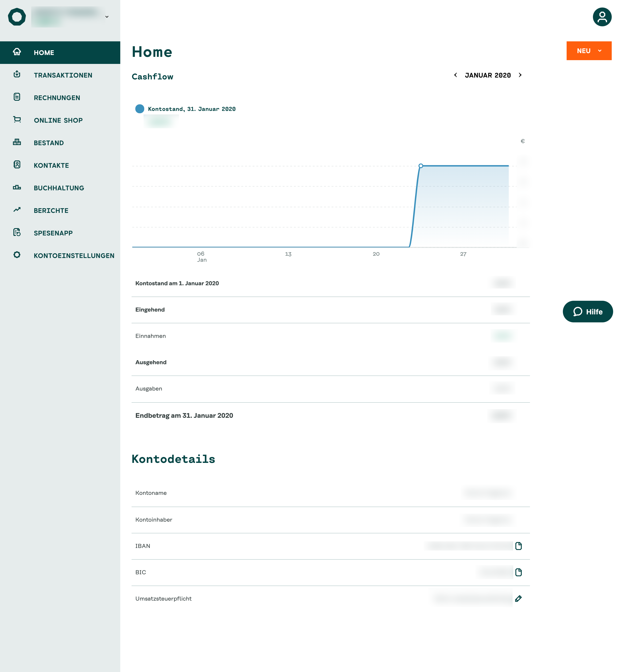
Task: Open KONTAKTE menu item
Action: tap(60, 166)
